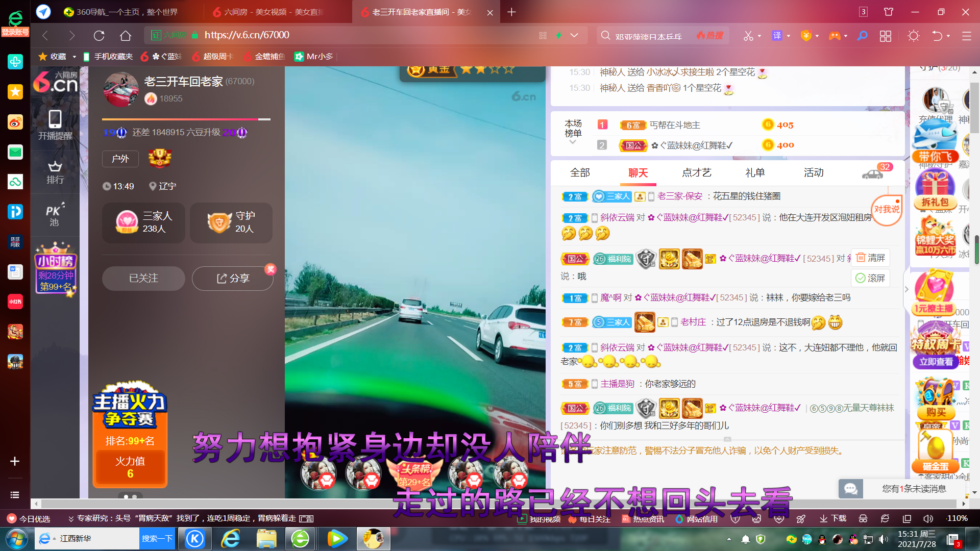Click the 清屏 clear screen button
The image size is (980, 551).
coord(871,258)
